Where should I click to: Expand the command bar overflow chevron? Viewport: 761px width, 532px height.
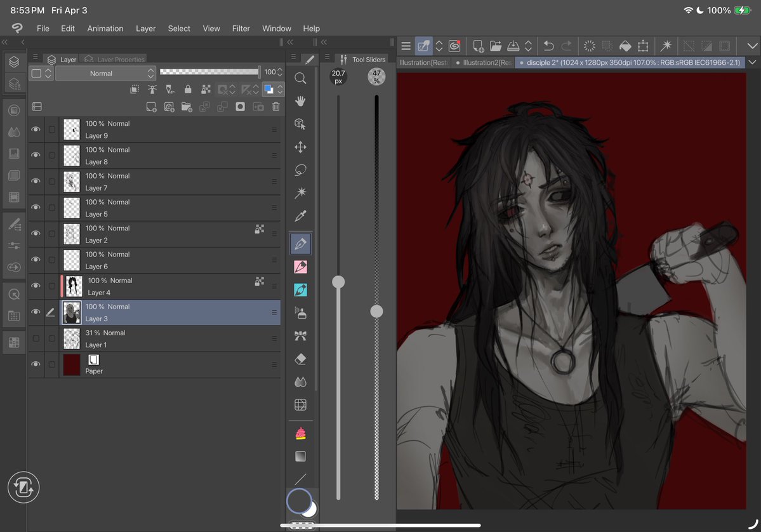(752, 46)
